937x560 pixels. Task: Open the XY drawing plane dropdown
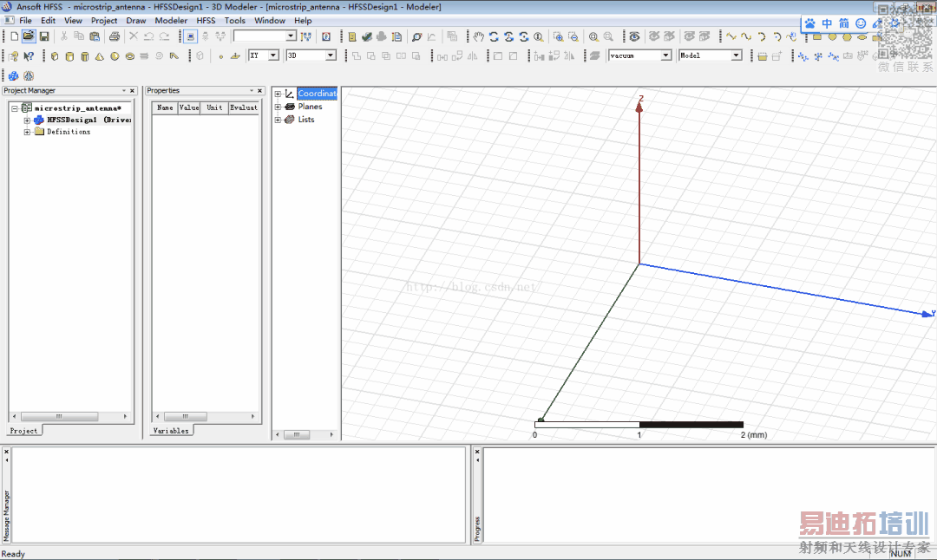pos(273,55)
